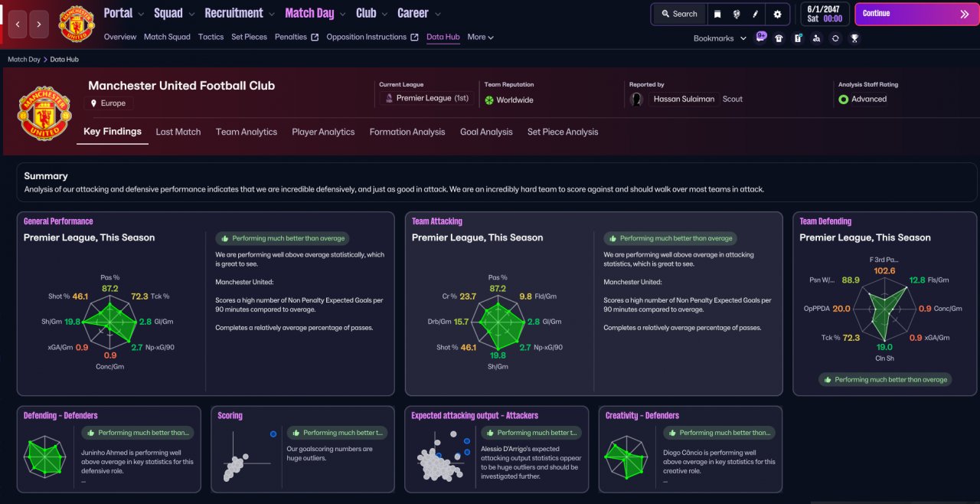Image resolution: width=980 pixels, height=504 pixels.
Task: Expand the Squad menu chevron
Action: click(x=191, y=14)
